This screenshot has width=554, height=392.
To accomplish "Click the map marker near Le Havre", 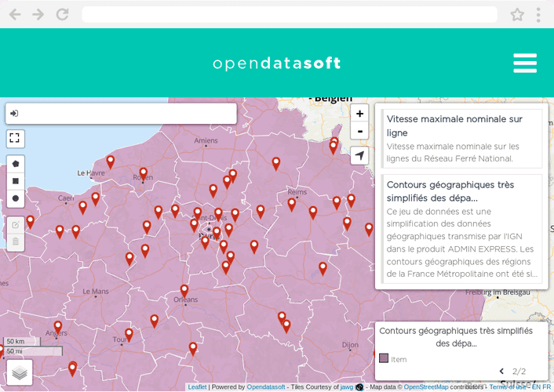I will (x=111, y=162).
